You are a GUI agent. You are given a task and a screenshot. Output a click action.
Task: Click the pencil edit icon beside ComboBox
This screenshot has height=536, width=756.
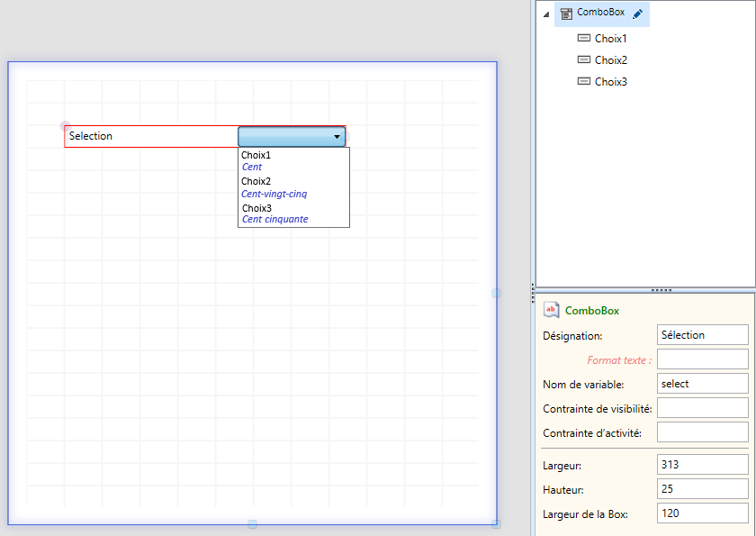point(638,14)
